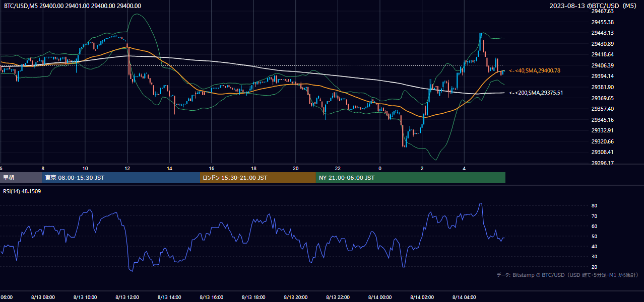Click the 8/13 20:00 time label

click(x=296, y=297)
